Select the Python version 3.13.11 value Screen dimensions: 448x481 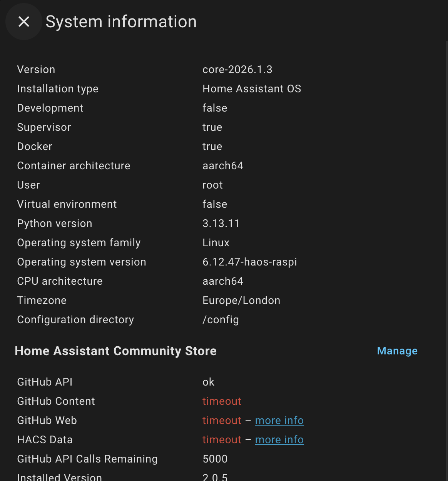[221, 224]
